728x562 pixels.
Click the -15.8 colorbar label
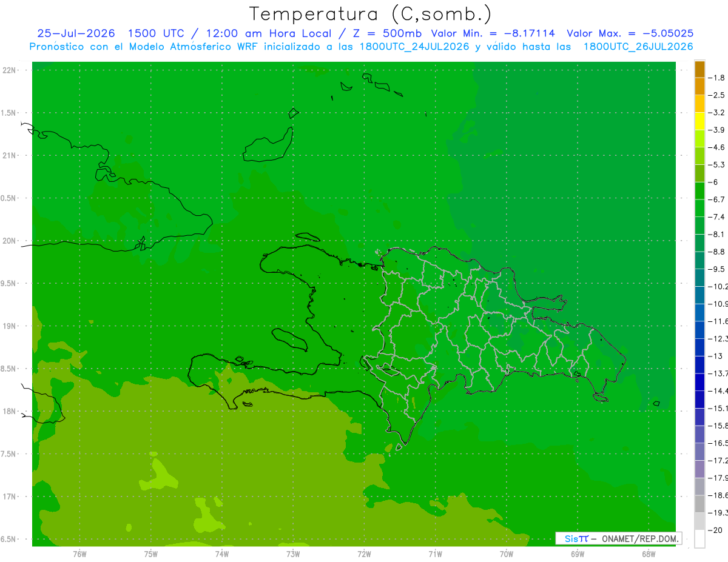(x=718, y=426)
